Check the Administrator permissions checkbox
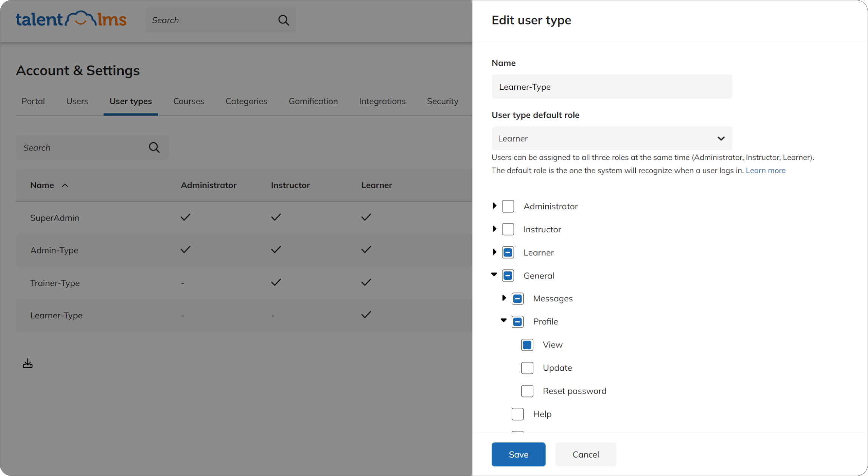This screenshot has width=868, height=476. click(x=508, y=206)
